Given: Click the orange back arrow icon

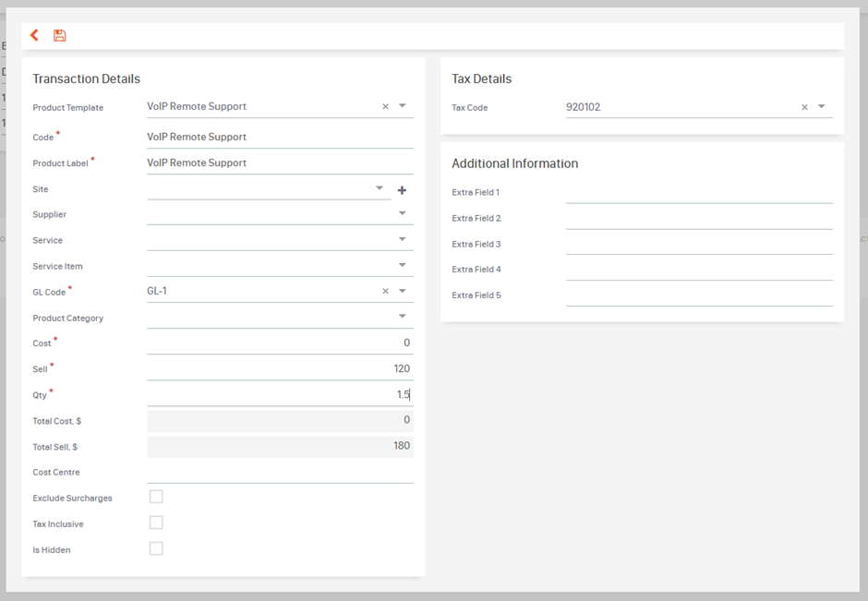Looking at the screenshot, I should pos(34,35).
